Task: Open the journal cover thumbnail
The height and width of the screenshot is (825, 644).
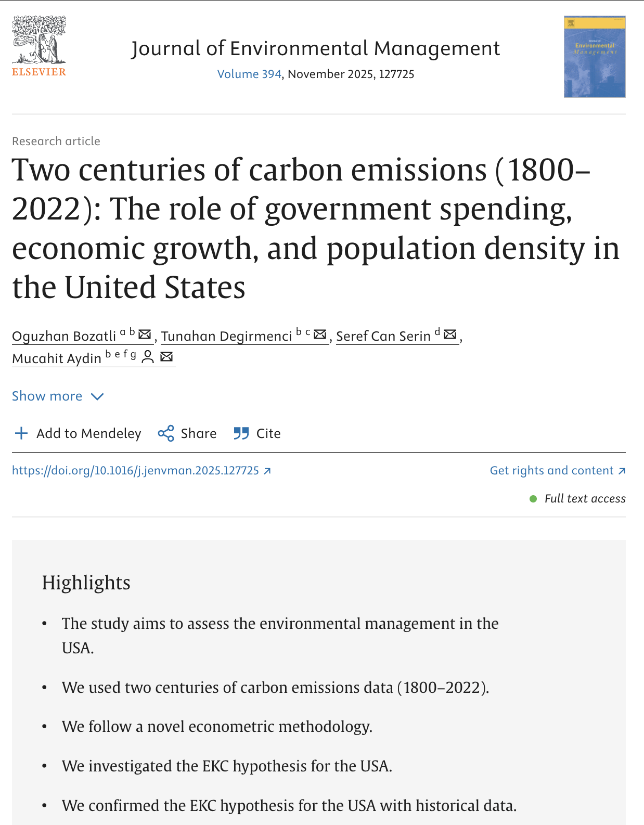Action: pos(594,57)
